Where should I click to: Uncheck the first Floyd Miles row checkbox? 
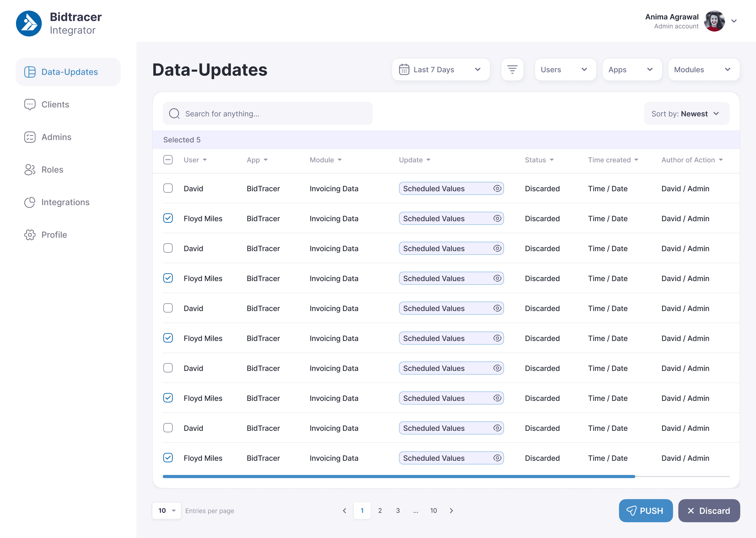point(168,218)
